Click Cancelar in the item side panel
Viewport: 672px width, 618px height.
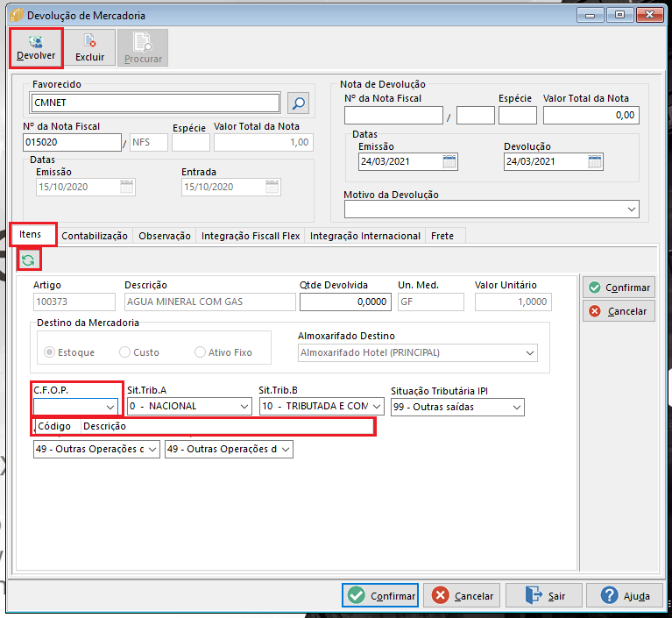point(619,311)
